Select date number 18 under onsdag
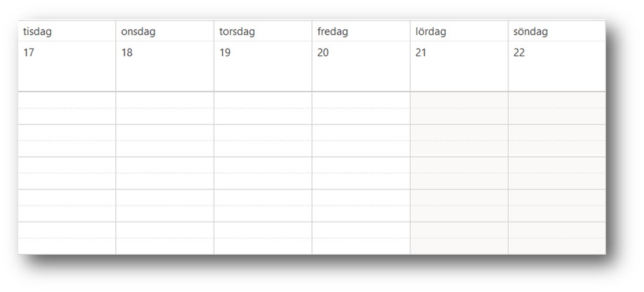Screen dimensions: 644x292 tap(127, 53)
